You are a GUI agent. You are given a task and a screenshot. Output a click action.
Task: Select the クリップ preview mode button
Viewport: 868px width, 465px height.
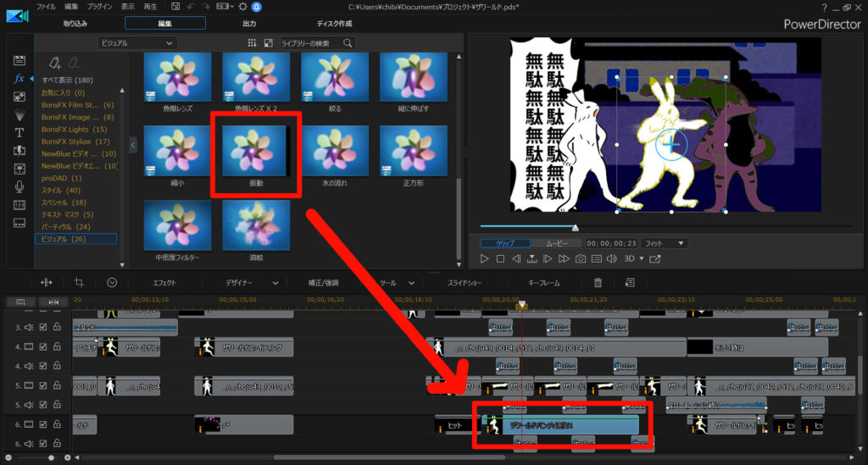(505, 243)
